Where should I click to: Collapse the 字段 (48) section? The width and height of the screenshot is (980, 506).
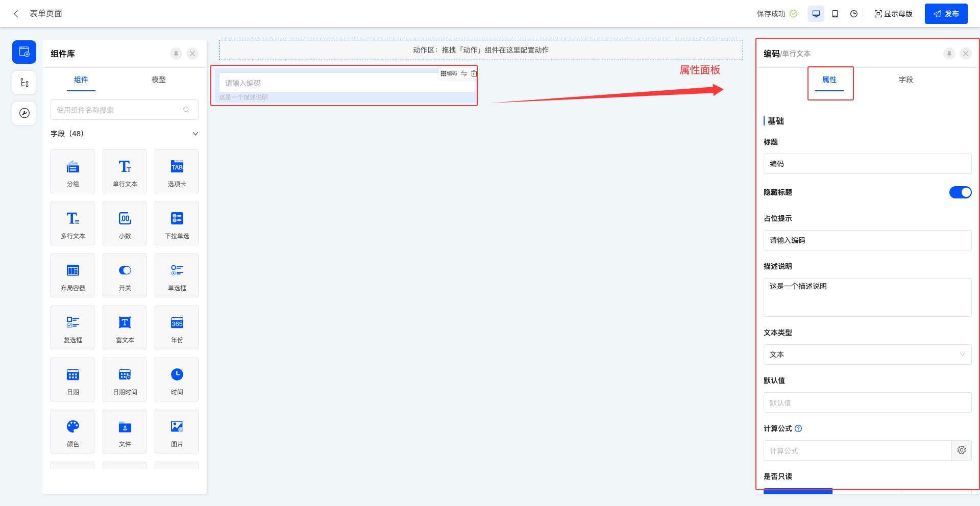195,134
